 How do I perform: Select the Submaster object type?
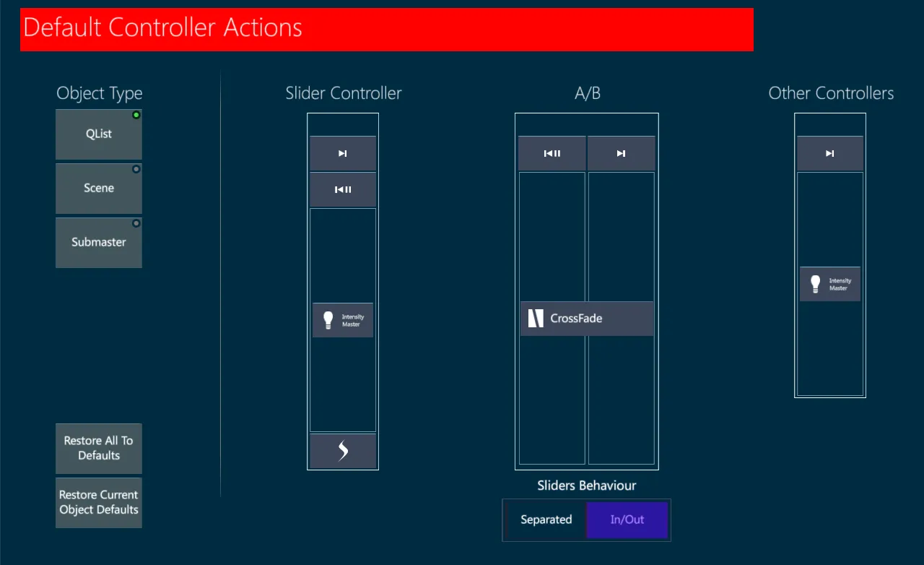[x=99, y=243]
